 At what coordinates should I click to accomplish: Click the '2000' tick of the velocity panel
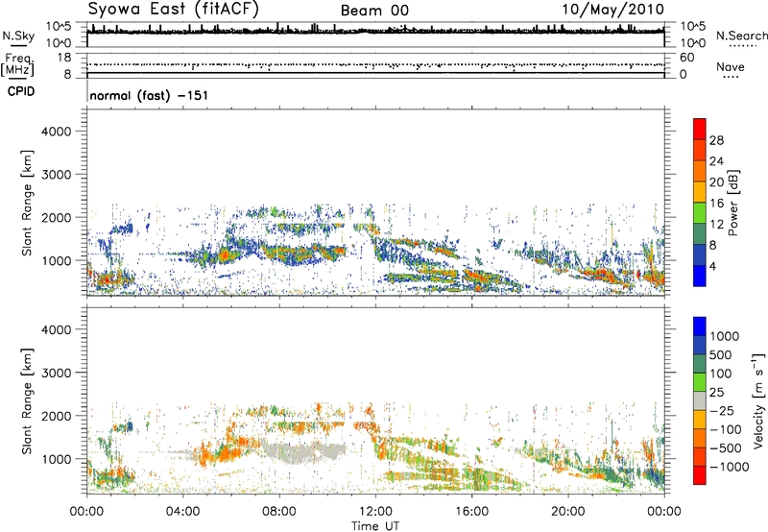56,416
